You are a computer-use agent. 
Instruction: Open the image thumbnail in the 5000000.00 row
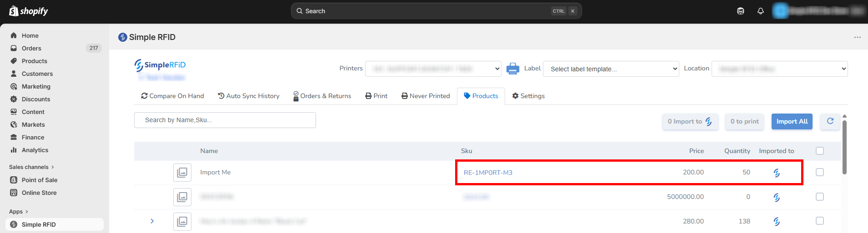[x=182, y=197]
